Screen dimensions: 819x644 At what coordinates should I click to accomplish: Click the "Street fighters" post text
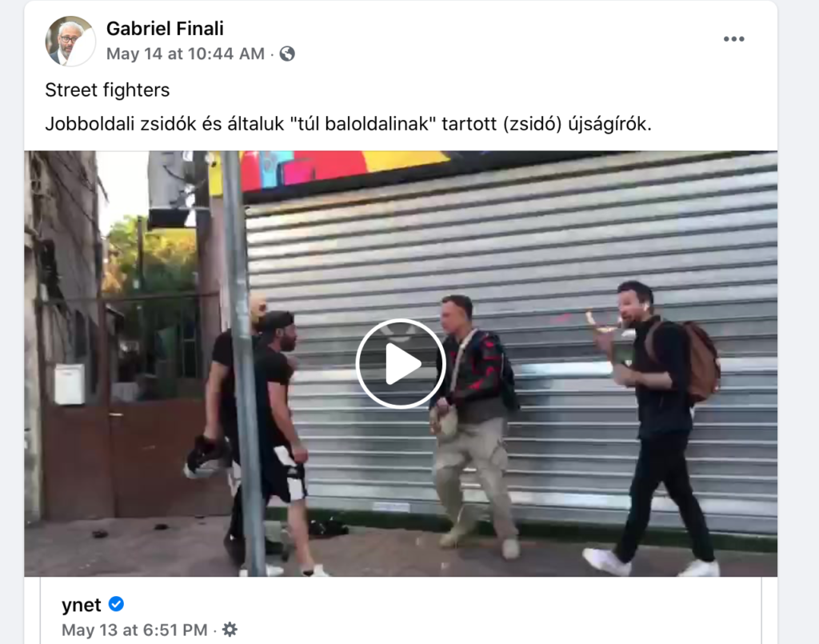(x=107, y=90)
